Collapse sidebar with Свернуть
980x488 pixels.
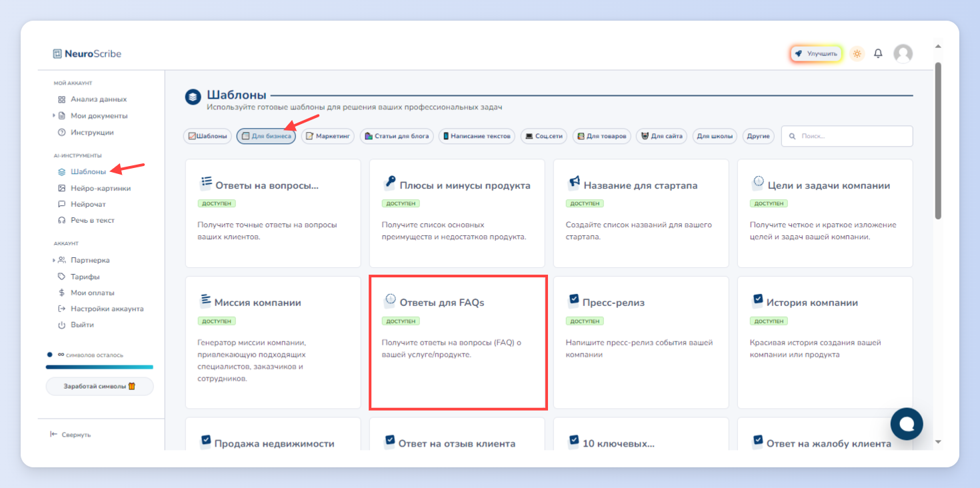pos(71,435)
